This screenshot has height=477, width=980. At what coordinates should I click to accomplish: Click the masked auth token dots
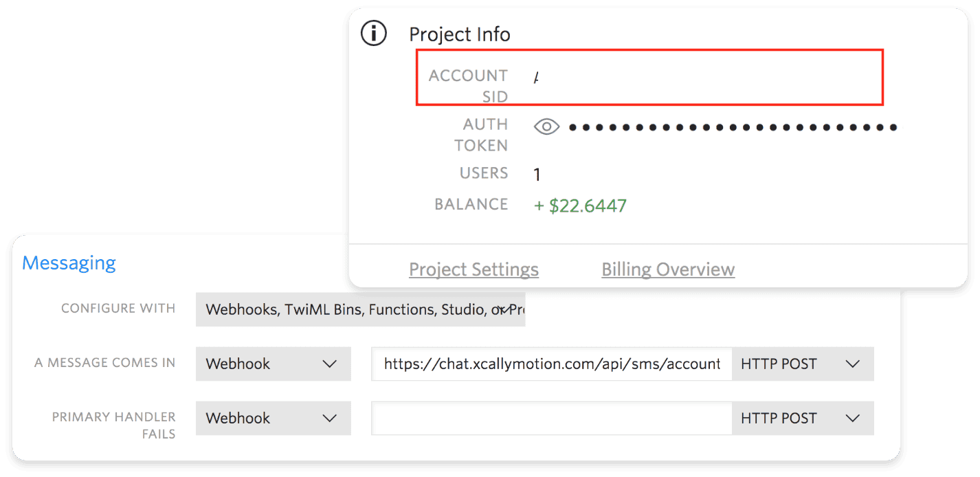[x=733, y=127]
